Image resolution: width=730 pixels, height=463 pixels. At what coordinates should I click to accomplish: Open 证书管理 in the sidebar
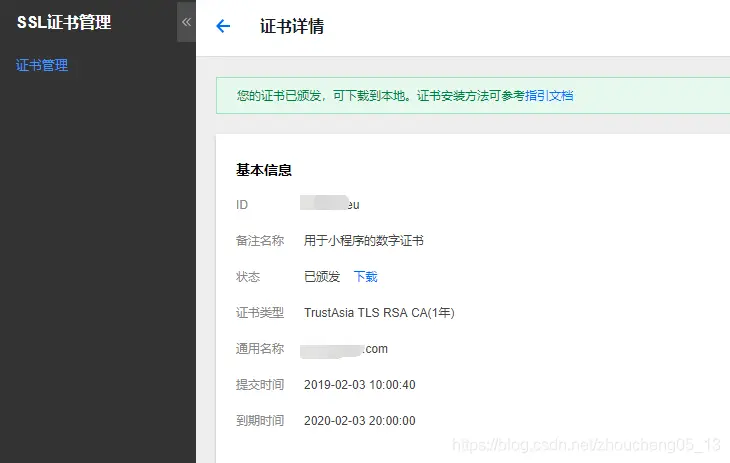click(42, 66)
